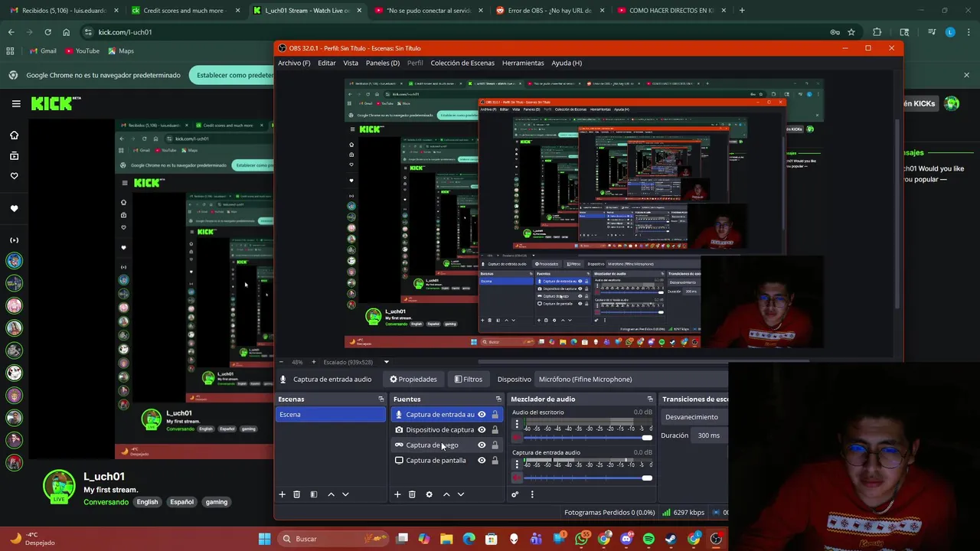Open Ayuda menu in OBS
The width and height of the screenshot is (980, 551).
coord(567,63)
